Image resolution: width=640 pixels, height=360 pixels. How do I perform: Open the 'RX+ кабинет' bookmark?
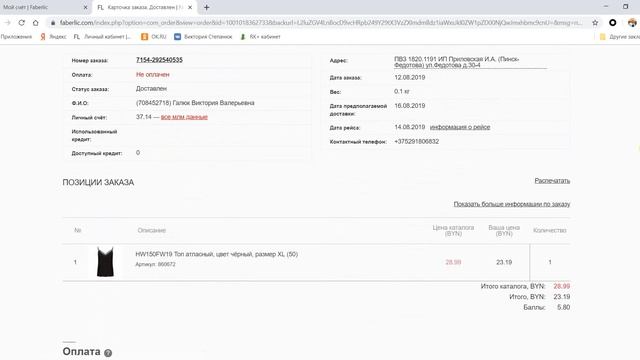[260, 37]
